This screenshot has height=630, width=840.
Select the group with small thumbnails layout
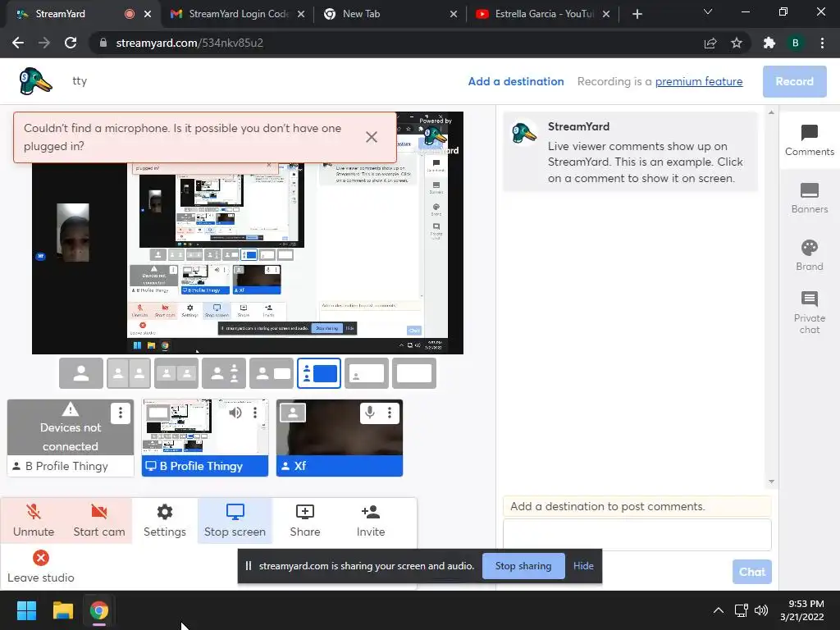[x=224, y=373]
